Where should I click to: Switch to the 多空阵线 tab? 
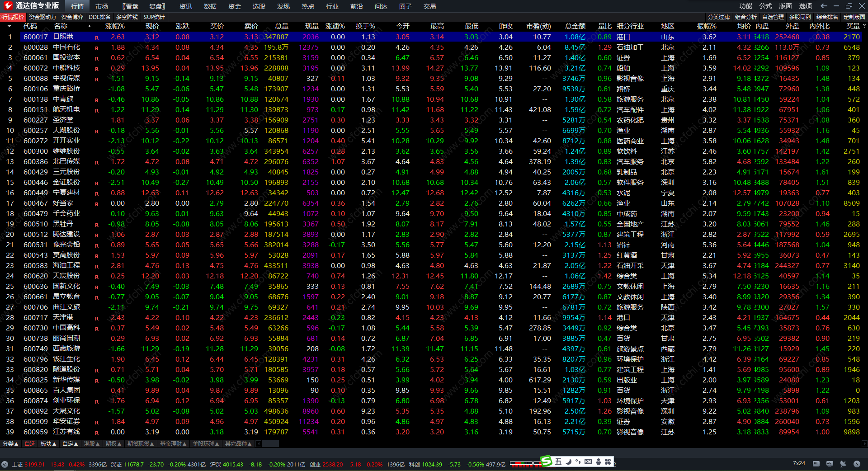click(127, 17)
